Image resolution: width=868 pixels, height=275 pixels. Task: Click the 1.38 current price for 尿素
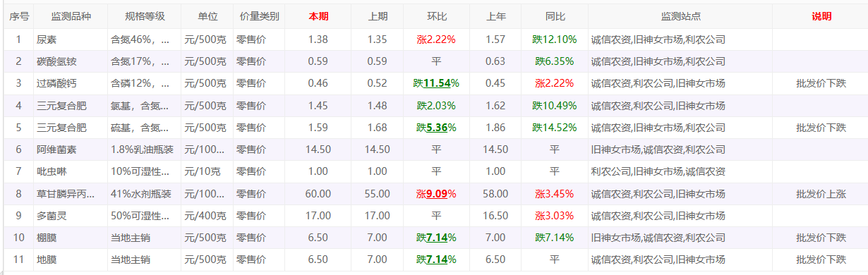pos(318,40)
